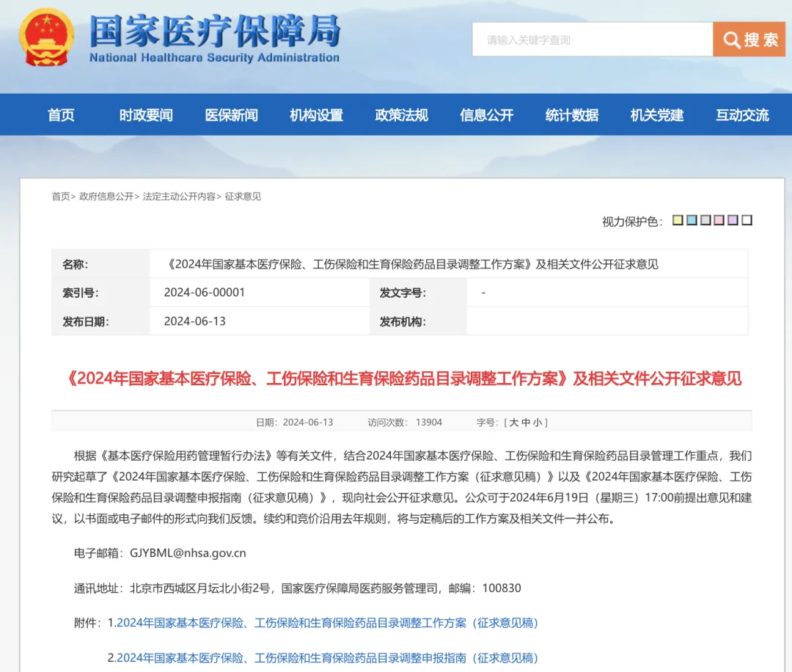This screenshot has height=672, width=792.
Task: Pick the pink eye-protection color swatch
Action: pyautogui.click(x=719, y=220)
